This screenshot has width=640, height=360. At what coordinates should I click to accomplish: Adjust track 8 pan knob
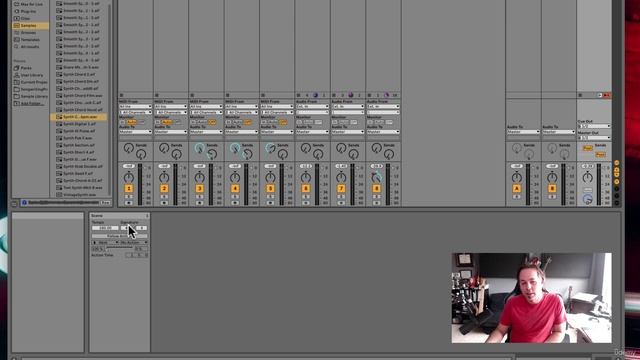(376, 177)
